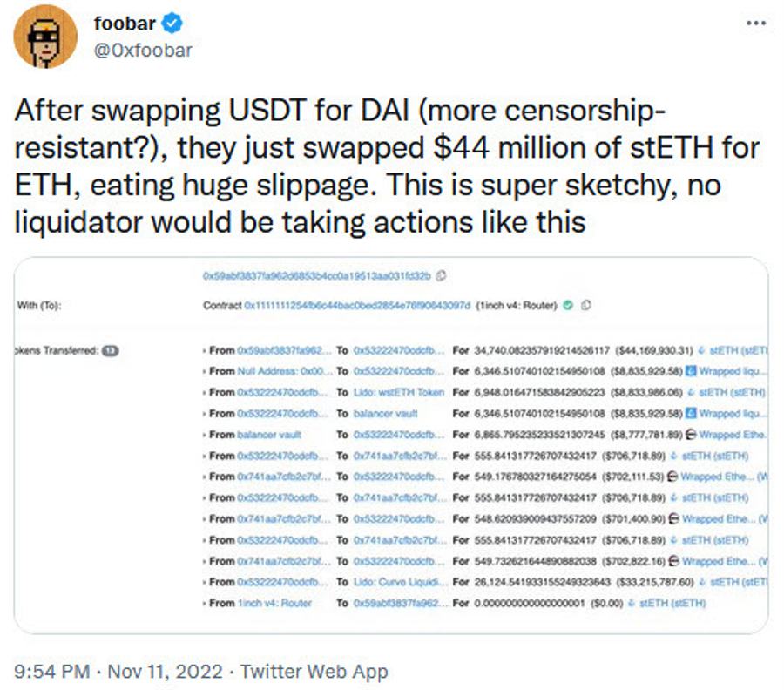
Task: Click the Lido: Curve Liquidity recipient link
Action: [398, 582]
